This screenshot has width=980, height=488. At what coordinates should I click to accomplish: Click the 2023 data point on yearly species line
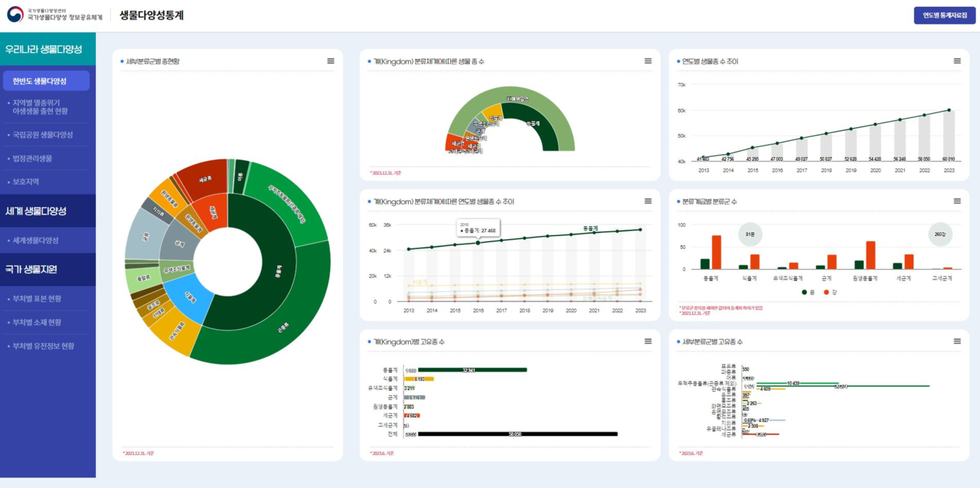pos(949,110)
